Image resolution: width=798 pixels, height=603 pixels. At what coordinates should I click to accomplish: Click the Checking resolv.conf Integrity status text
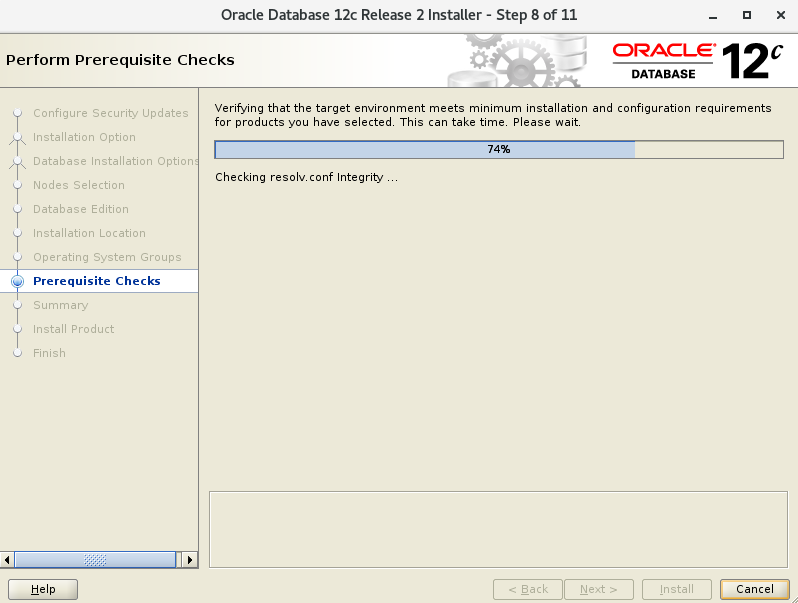pyautogui.click(x=306, y=177)
